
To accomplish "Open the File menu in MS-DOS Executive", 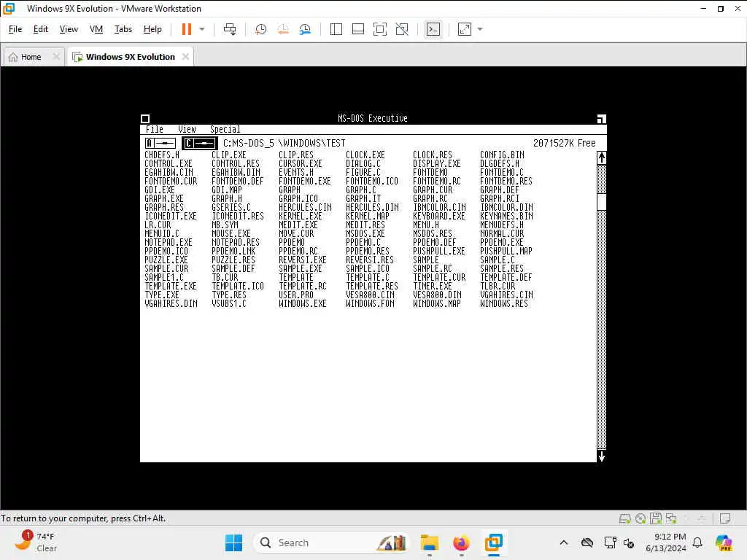I will pos(155,130).
